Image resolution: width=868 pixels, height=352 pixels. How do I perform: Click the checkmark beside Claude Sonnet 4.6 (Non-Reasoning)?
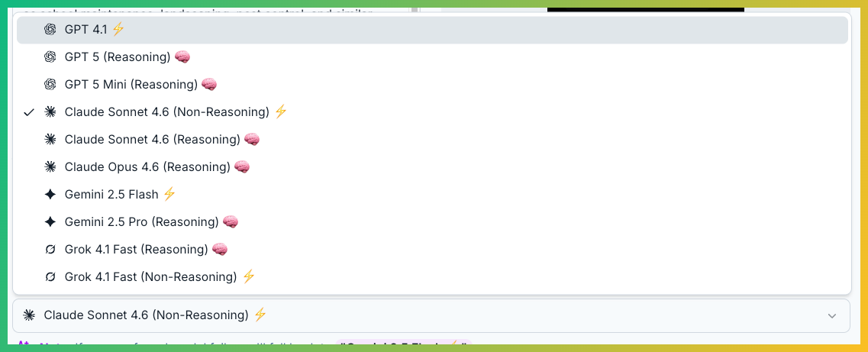[x=29, y=112]
